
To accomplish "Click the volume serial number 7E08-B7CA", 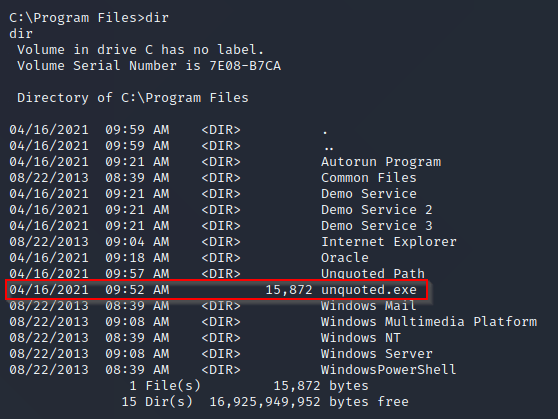I will (x=245, y=66).
